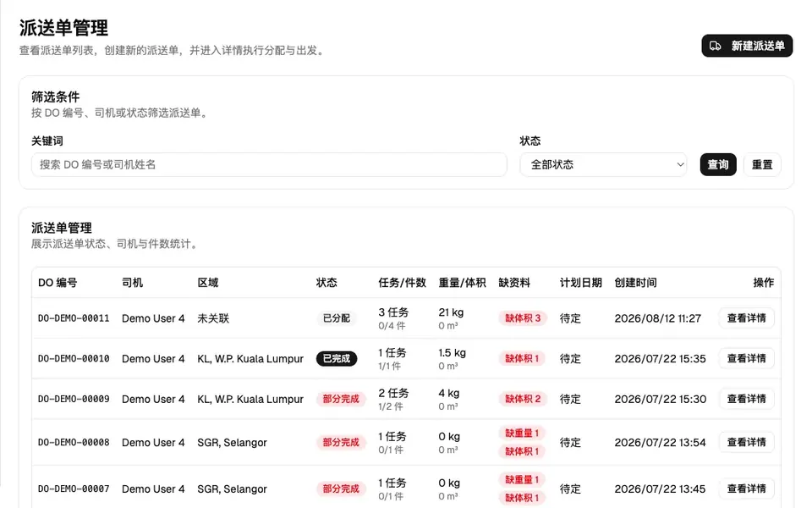Click the 4 kg weight value
This screenshot has width=812, height=508.
(449, 394)
